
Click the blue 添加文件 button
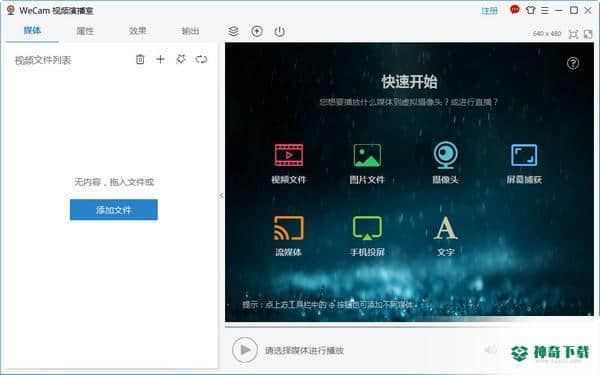coord(114,210)
